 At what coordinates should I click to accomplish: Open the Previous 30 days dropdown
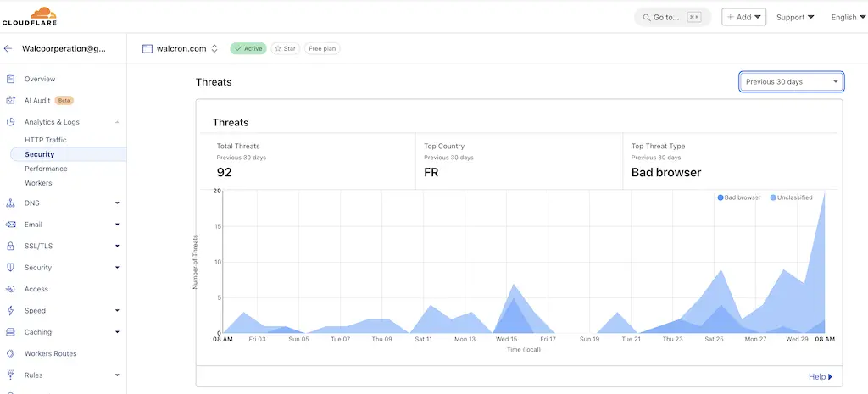[x=791, y=82]
